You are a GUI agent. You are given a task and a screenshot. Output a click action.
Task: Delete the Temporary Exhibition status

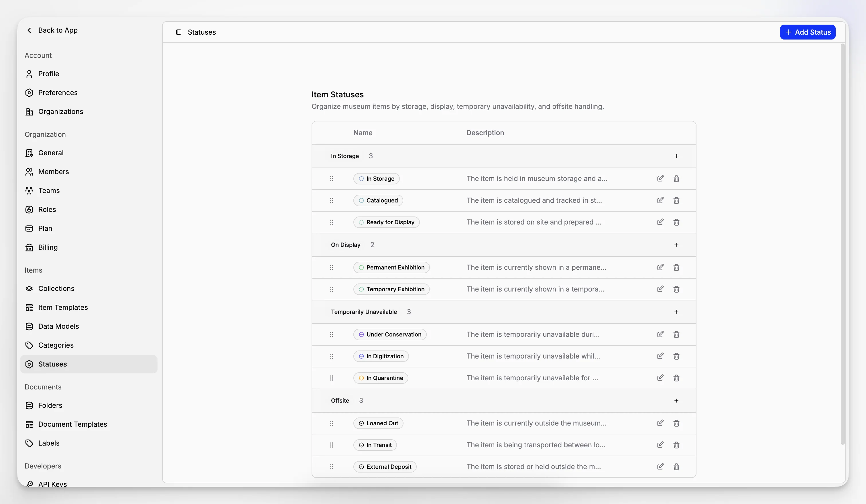click(x=676, y=289)
